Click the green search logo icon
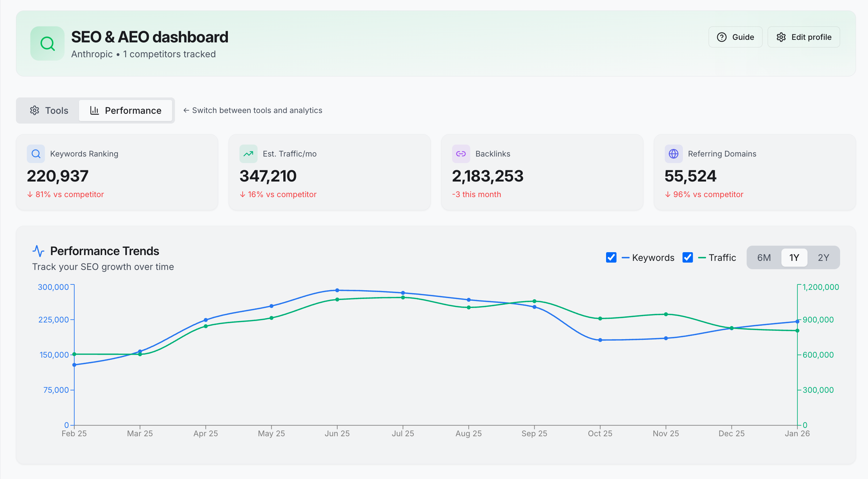Viewport: 868px width, 479px height. [x=47, y=43]
